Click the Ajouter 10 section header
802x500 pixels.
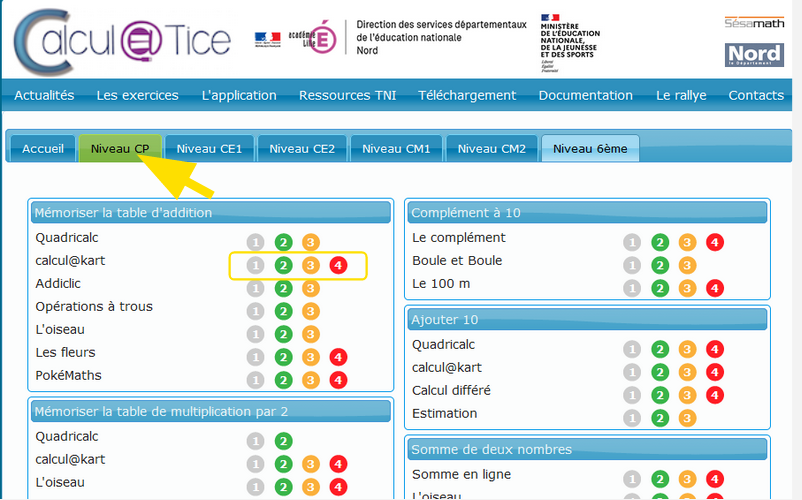click(587, 320)
